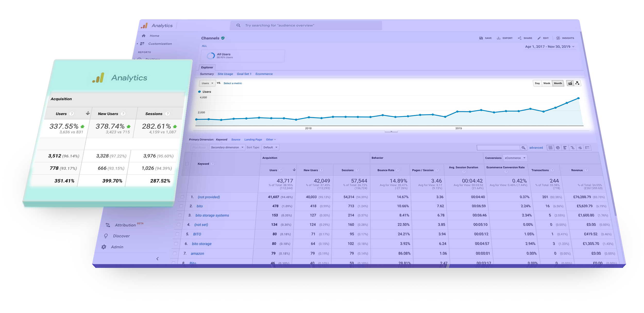This screenshot has height=313, width=644.
Task: Set primary dimension to Source
Action: (x=236, y=140)
